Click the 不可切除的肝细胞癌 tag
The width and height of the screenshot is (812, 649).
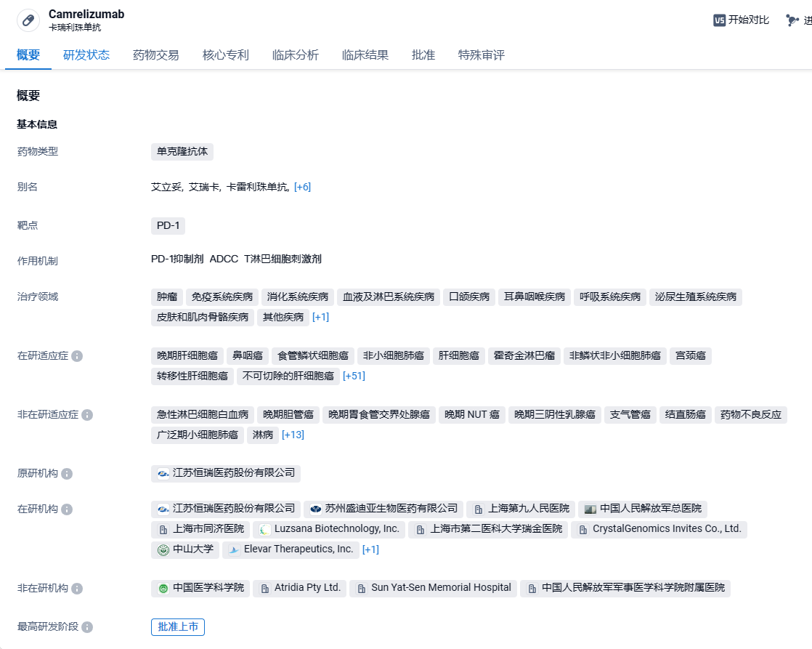(288, 376)
